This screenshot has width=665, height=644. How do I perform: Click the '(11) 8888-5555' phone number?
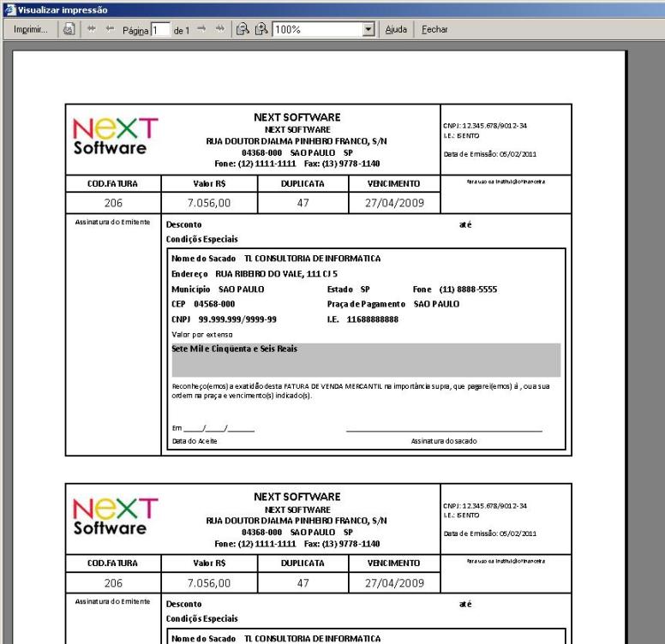tap(468, 289)
